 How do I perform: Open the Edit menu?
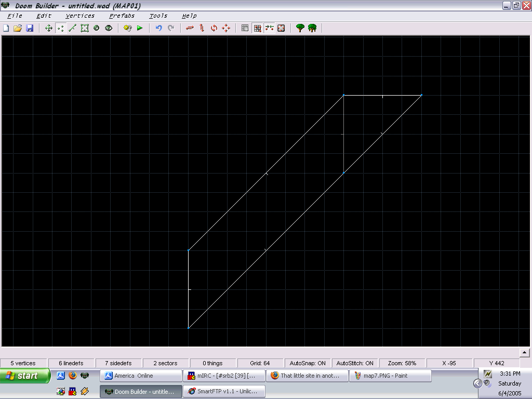pyautogui.click(x=44, y=16)
